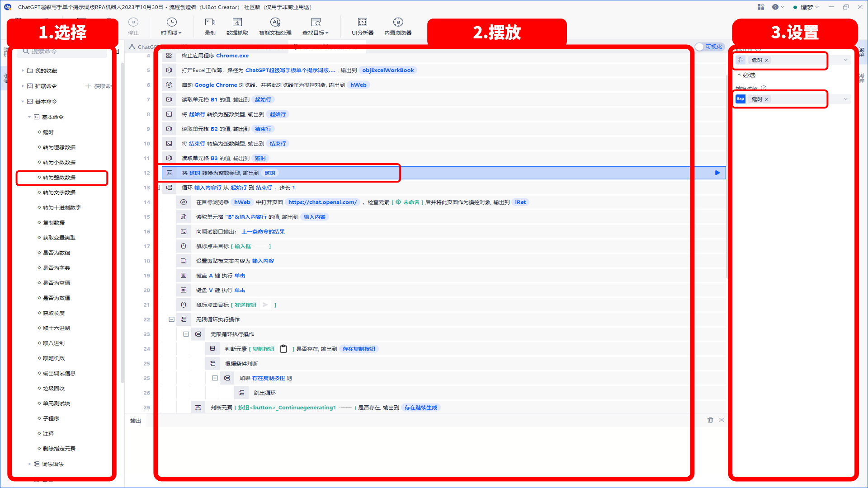Image resolution: width=868 pixels, height=488 pixels.
Task: Click the icon of the 判断元素 复制按钮 row
Action: (x=212, y=349)
